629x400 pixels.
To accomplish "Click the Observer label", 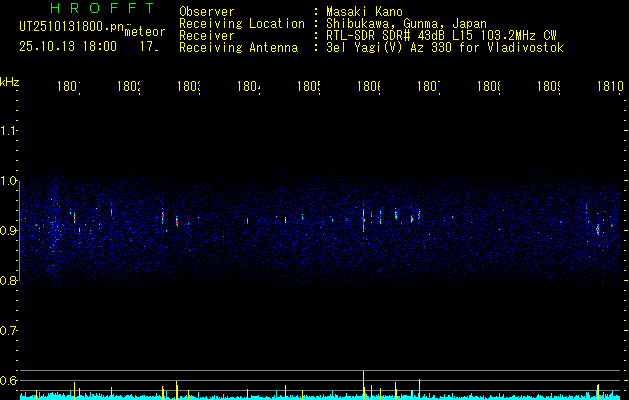I will [207, 12].
